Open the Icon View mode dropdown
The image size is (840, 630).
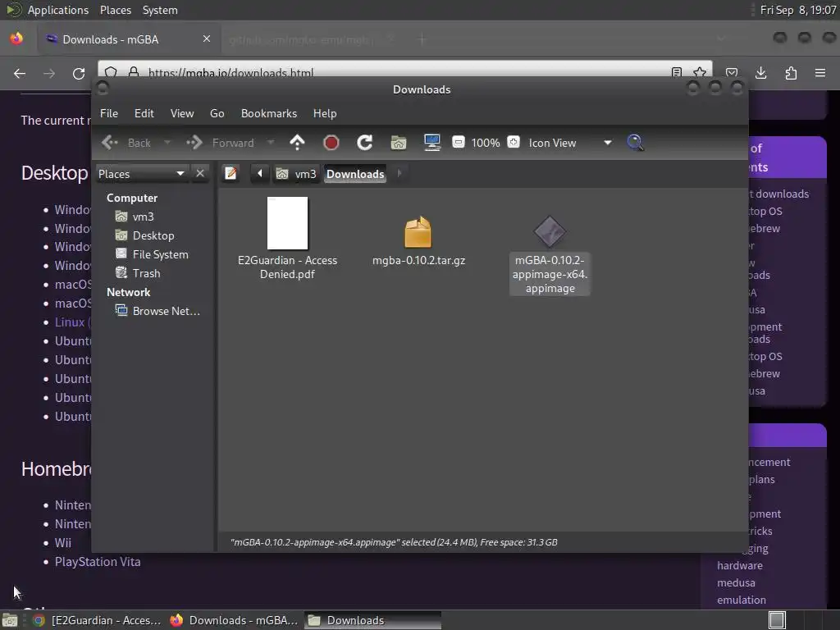pos(570,143)
